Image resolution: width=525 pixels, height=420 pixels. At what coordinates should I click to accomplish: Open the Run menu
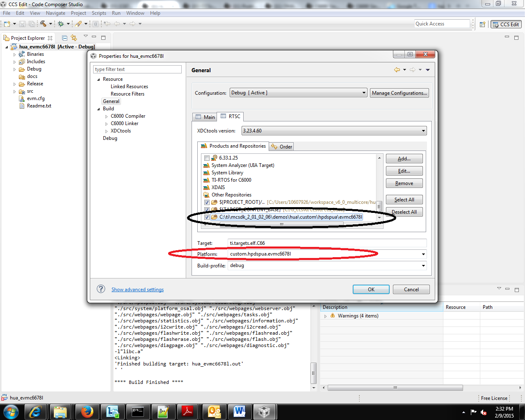[x=116, y=13]
